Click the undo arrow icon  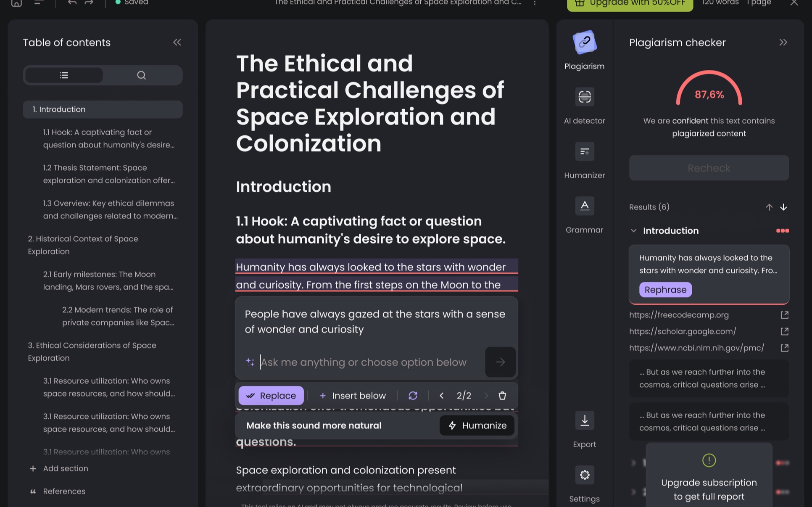coord(72,3)
